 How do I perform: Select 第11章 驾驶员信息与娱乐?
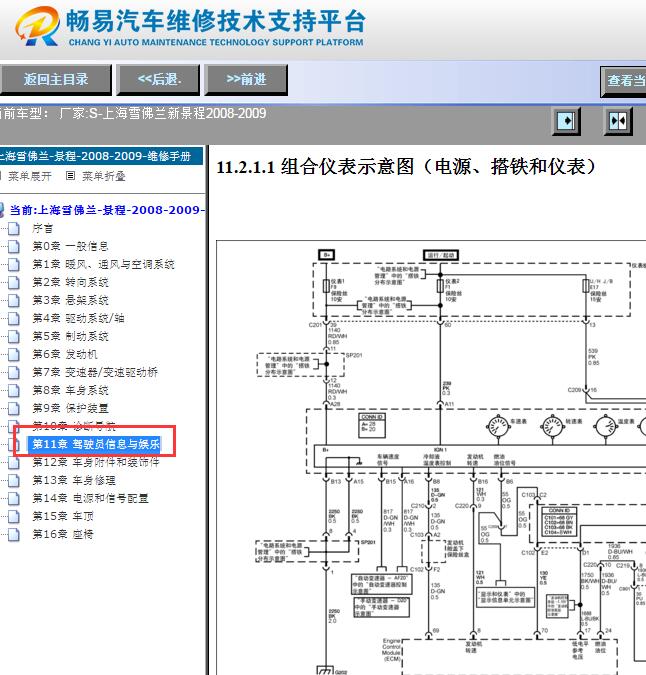coord(96,444)
